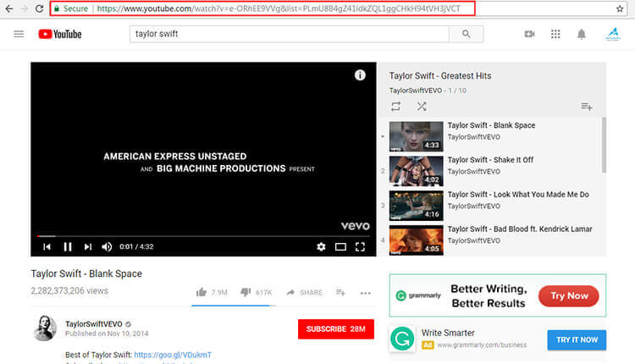Go to the YouTube home logo
Image resolution: width=635 pixels, height=364 pixels.
point(60,34)
